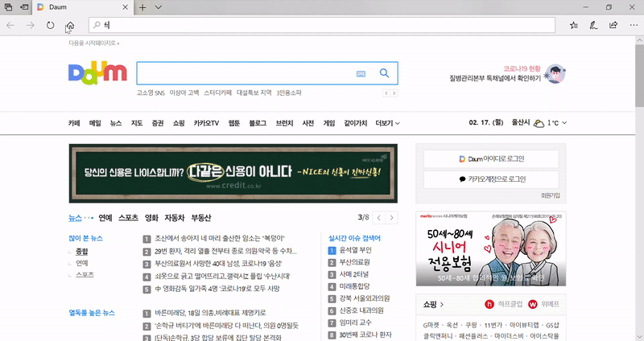644x341 pixels.
Task: Open the tabs set aside icon
Action: 8,7
